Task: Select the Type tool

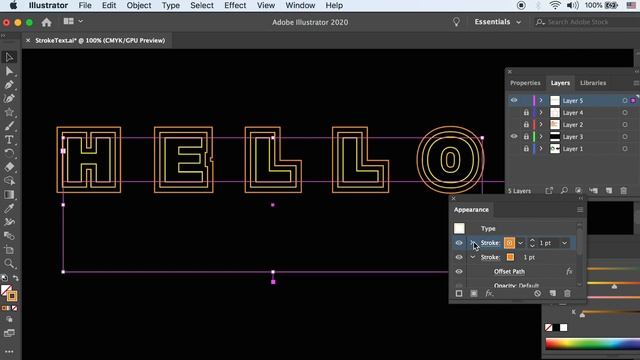Action: pos(9,140)
